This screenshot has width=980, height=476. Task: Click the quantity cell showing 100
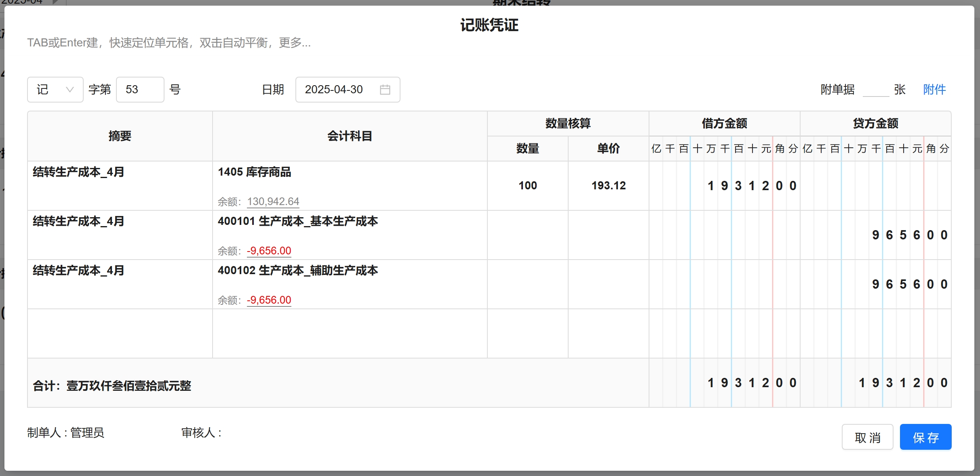pos(527,186)
